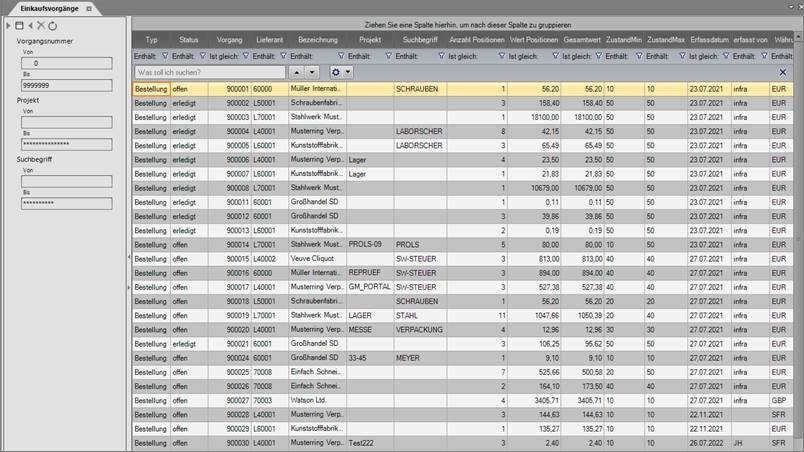Screen dimensions: 804x452
Task: Click the window icon in the filter panel toolbar
Action: click(19, 24)
